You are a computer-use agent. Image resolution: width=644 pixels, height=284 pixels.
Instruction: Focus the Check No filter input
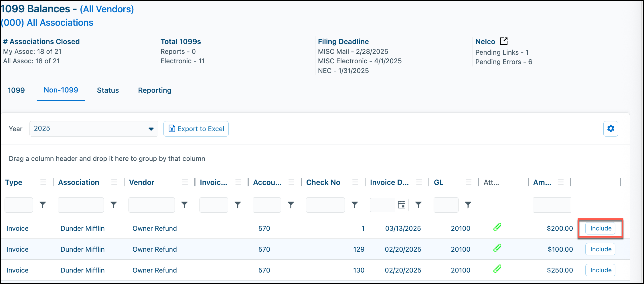(x=325, y=205)
